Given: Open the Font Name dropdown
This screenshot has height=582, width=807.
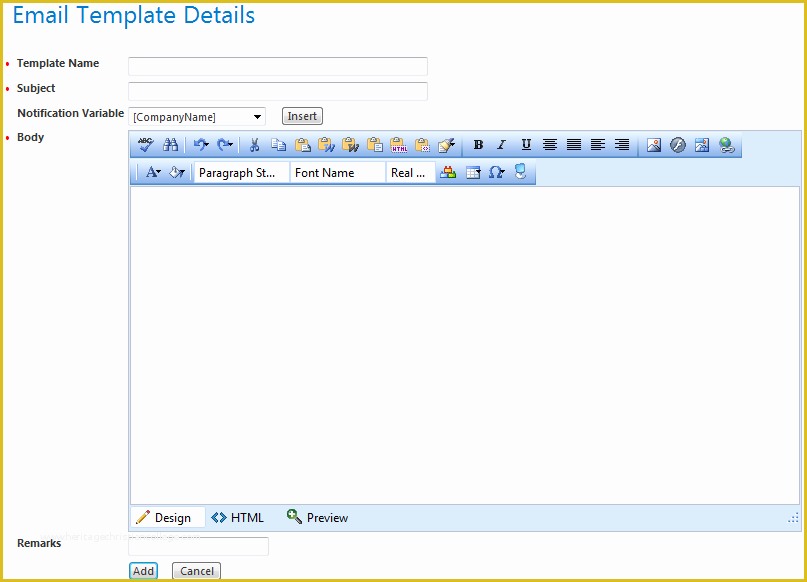Looking at the screenshot, I should 337,173.
